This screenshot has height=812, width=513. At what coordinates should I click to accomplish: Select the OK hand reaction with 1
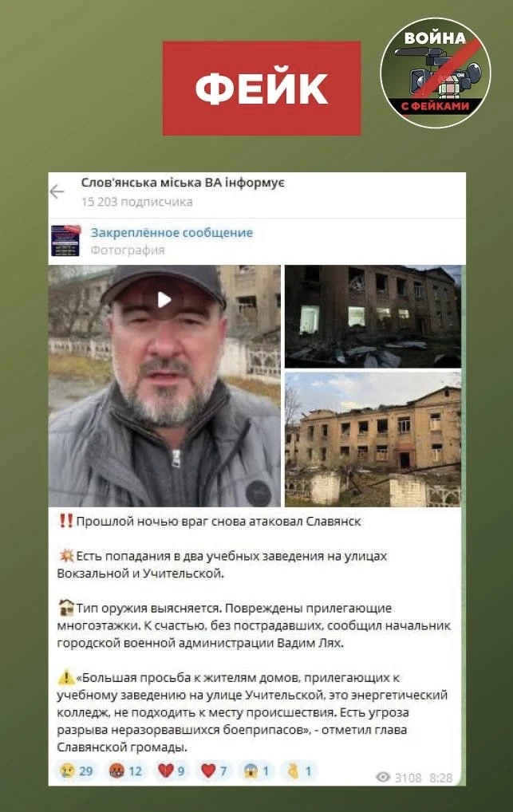click(x=299, y=771)
